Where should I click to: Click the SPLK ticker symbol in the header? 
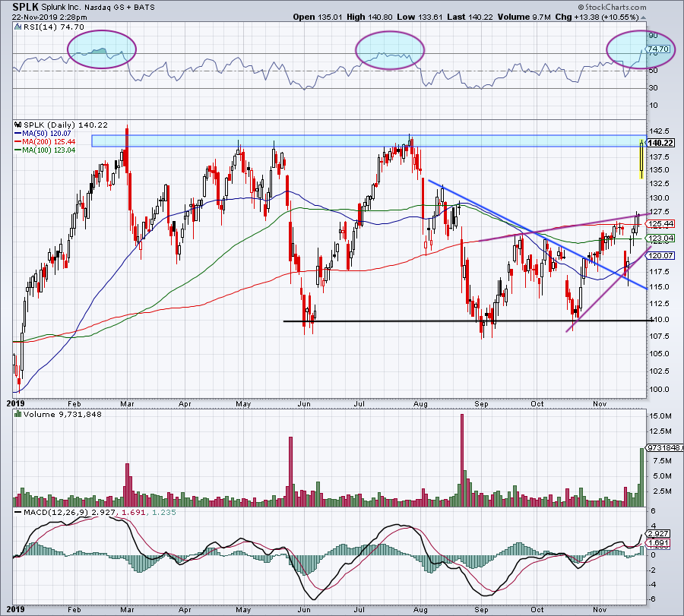pos(25,7)
